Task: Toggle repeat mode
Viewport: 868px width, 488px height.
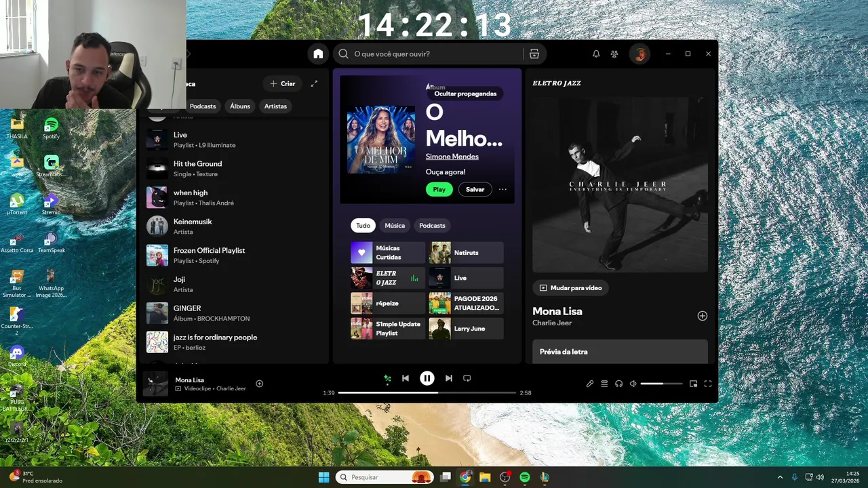Action: click(467, 378)
